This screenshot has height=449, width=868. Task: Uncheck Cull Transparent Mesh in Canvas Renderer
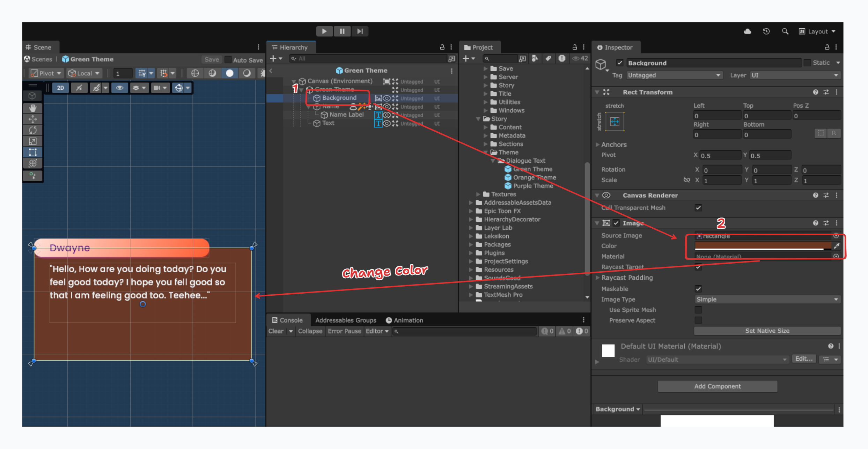[x=698, y=208]
